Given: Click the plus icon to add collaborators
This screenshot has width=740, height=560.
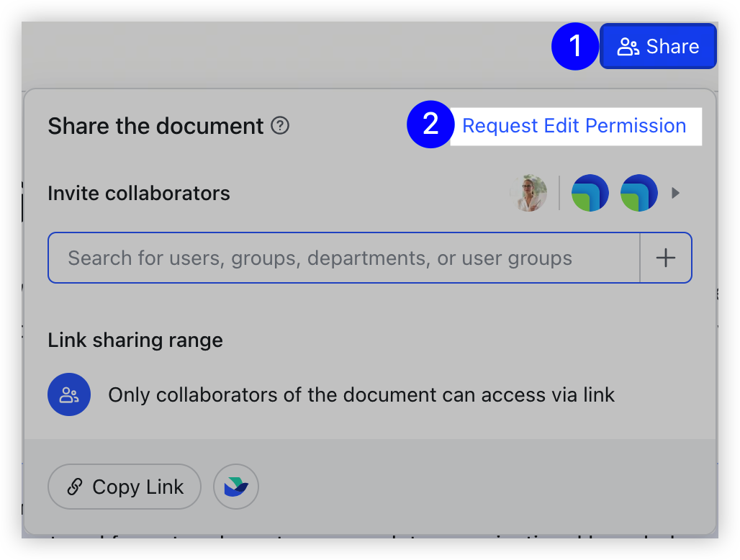Looking at the screenshot, I should [x=666, y=258].
